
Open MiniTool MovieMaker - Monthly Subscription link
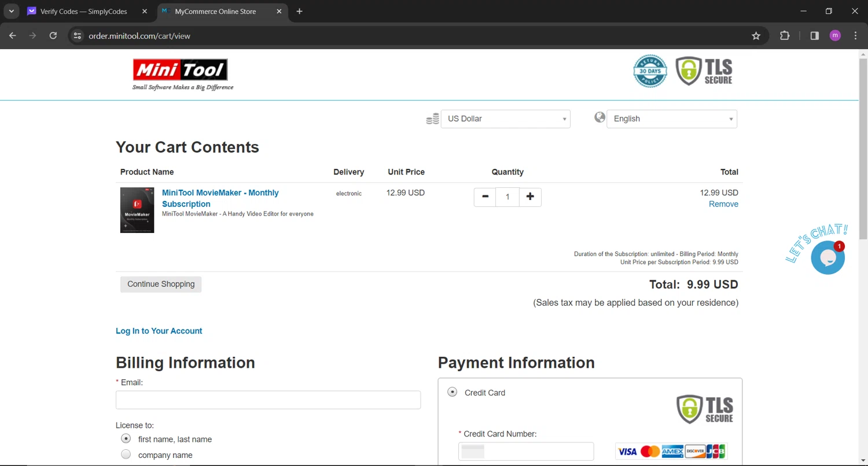(220, 198)
